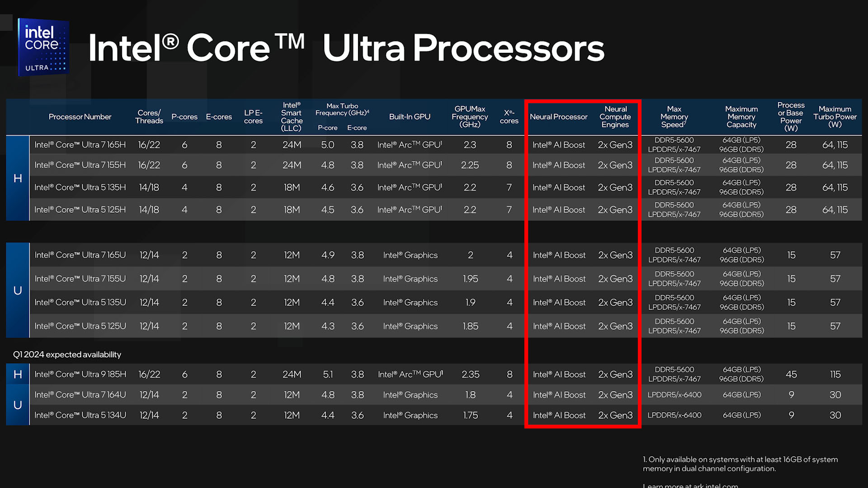Click the Q1 2024 expected availability text
Image resolution: width=868 pixels, height=488 pixels.
[67, 354]
